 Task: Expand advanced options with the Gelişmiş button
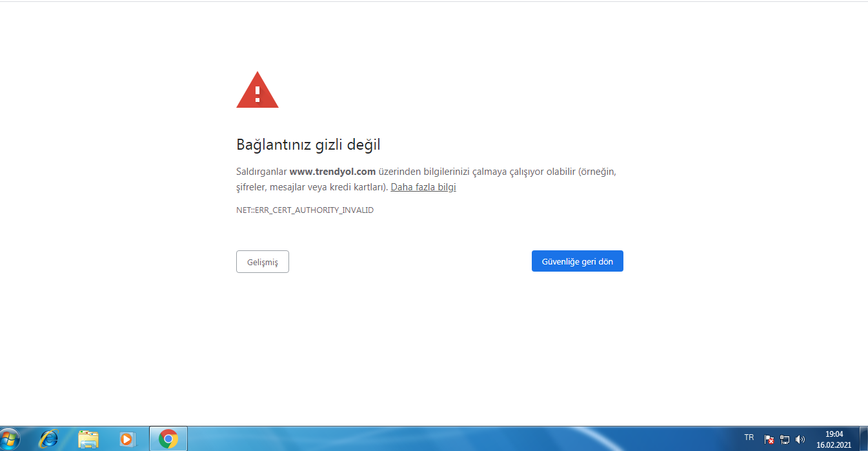click(262, 261)
